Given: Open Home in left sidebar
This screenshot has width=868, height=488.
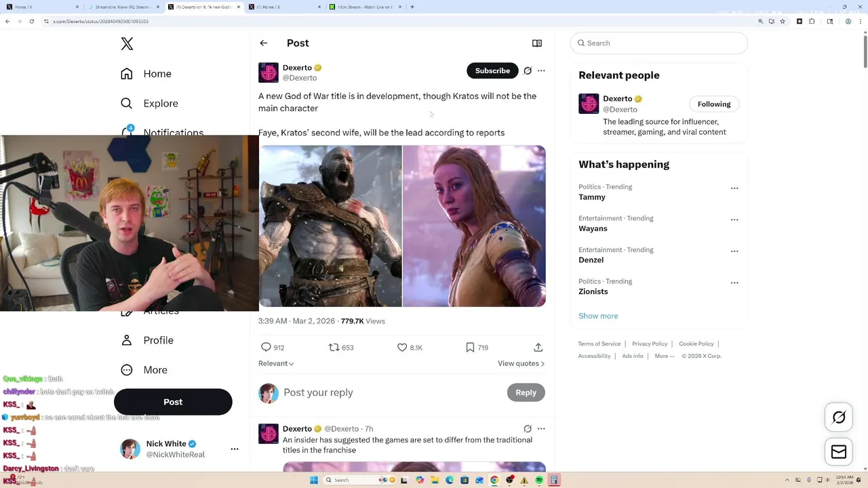Looking at the screenshot, I should 146,74.
